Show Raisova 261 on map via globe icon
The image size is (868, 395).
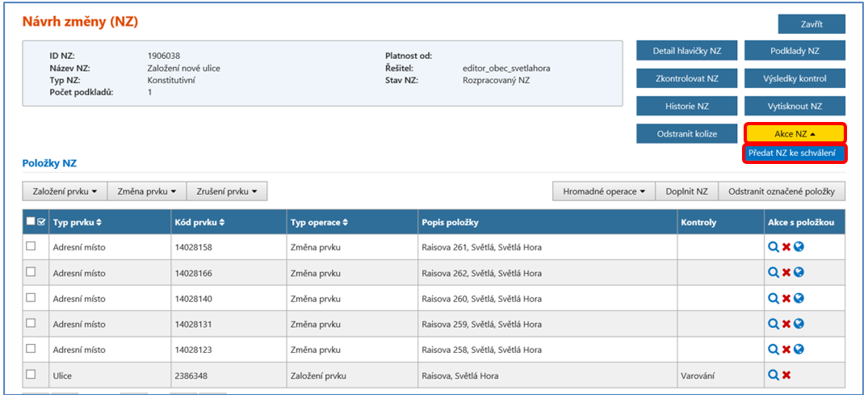pos(799,247)
